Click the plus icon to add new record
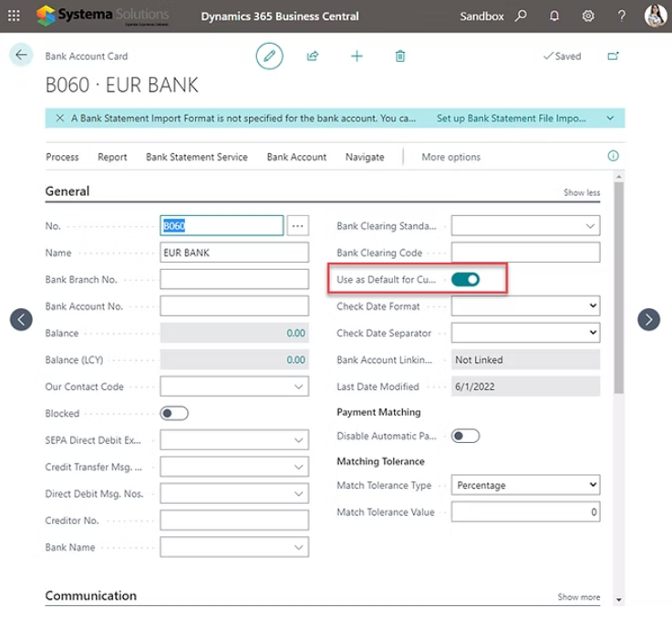 [357, 57]
